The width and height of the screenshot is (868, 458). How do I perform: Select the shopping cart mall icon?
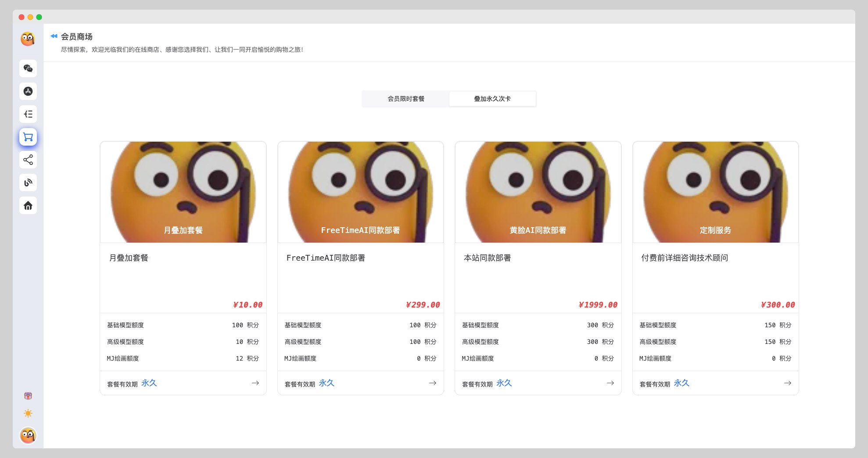[x=28, y=137]
